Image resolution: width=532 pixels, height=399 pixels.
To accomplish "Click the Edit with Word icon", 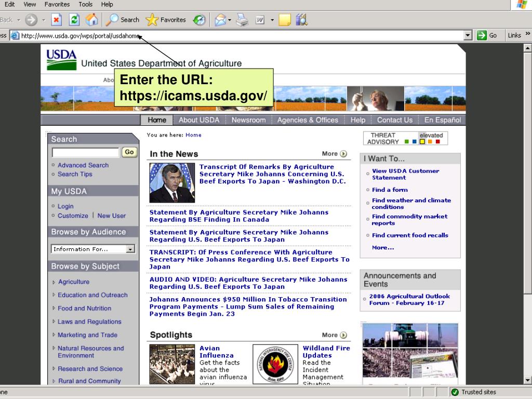I will coord(260,20).
